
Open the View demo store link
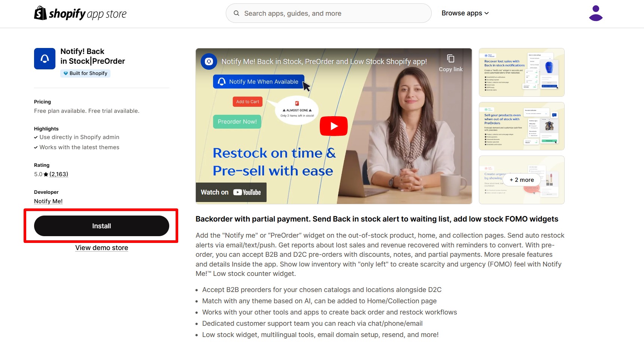pos(102,248)
